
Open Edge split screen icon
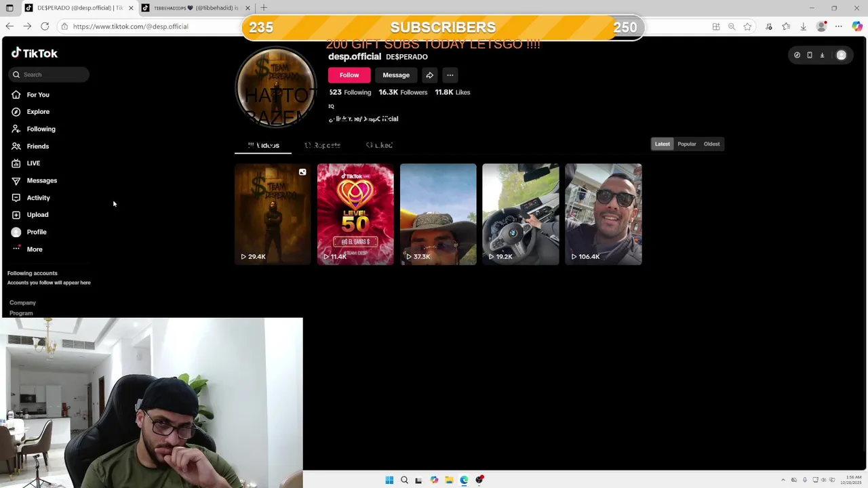coord(716,26)
